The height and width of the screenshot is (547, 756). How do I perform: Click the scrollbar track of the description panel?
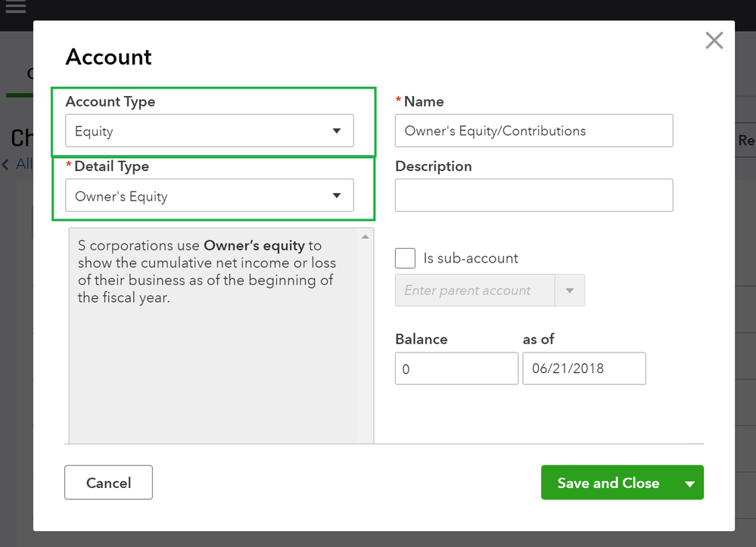pyautogui.click(x=366, y=340)
